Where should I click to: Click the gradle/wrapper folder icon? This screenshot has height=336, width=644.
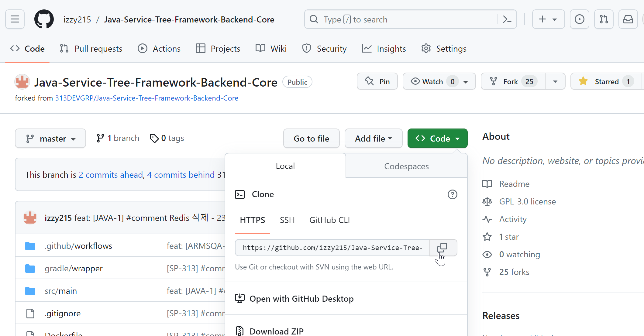click(x=30, y=268)
